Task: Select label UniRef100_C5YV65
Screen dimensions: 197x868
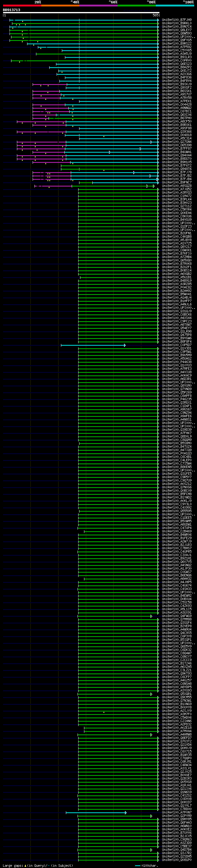Action: click(177, 50)
